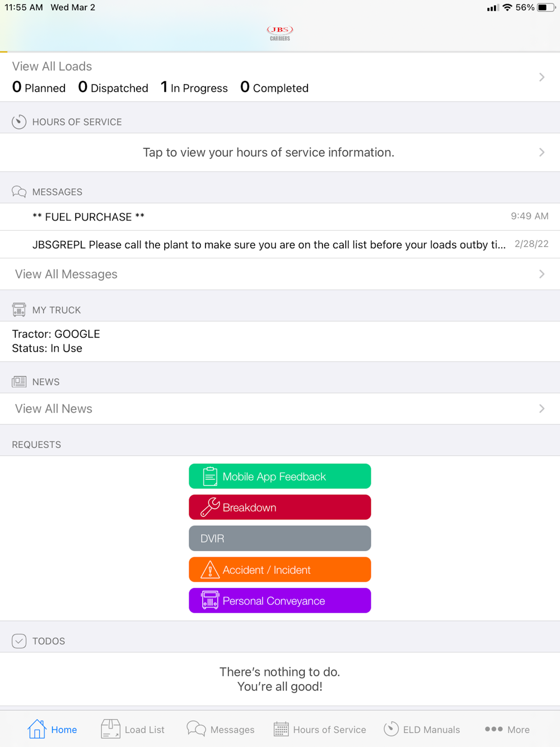The width and height of the screenshot is (560, 747).
Task: Open the FUEL PURCHASE message
Action: point(280,217)
